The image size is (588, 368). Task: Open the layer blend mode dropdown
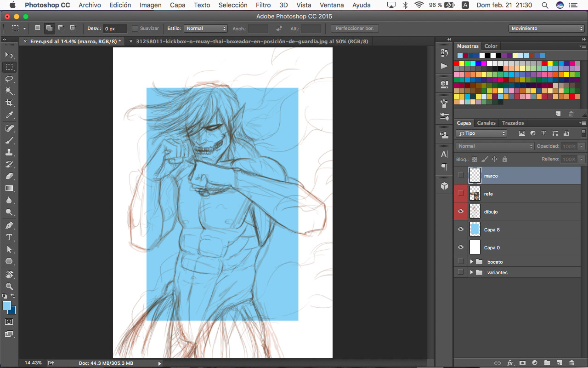pyautogui.click(x=495, y=146)
